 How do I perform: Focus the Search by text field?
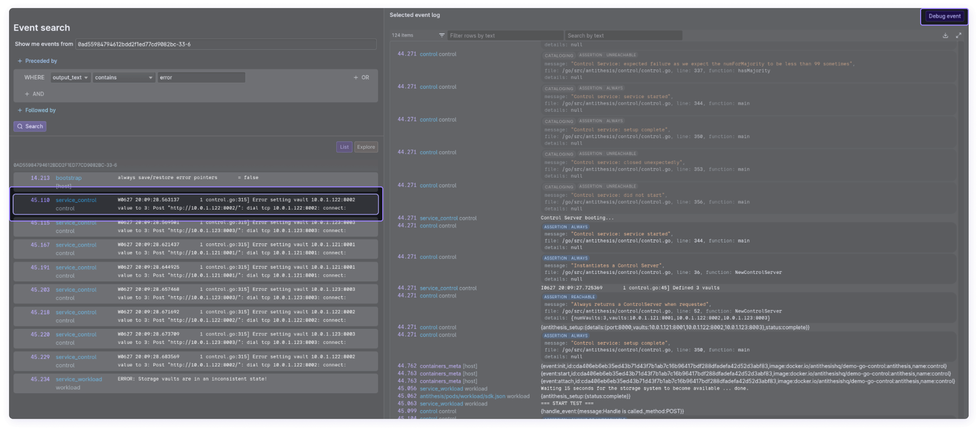[x=623, y=35]
